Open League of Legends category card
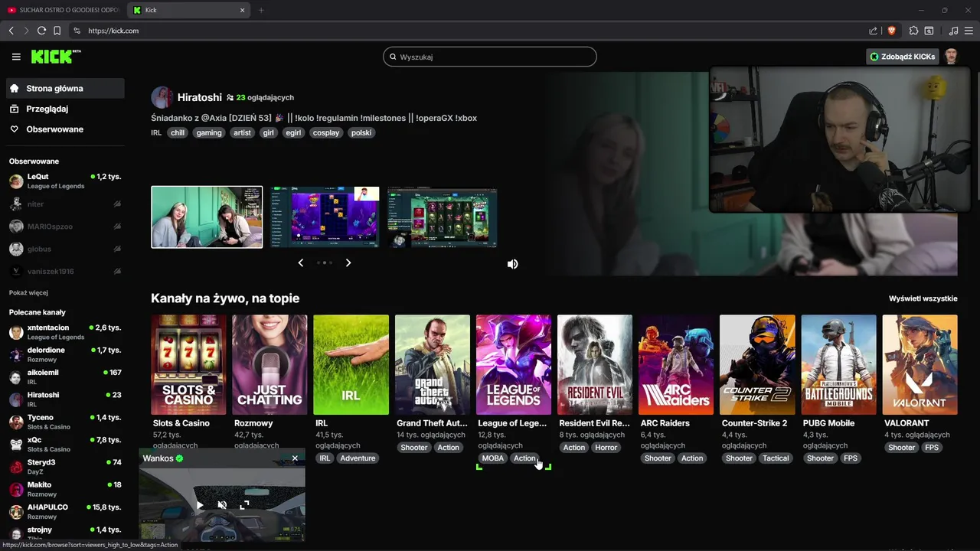This screenshot has height=551, width=980. (x=514, y=365)
